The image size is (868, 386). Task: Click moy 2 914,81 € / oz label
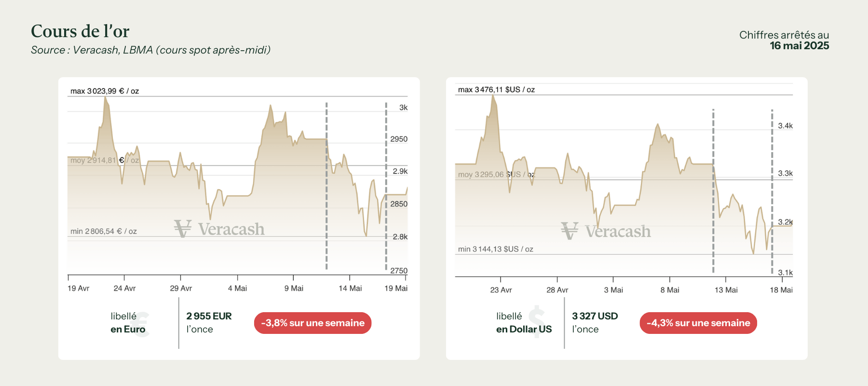click(105, 160)
